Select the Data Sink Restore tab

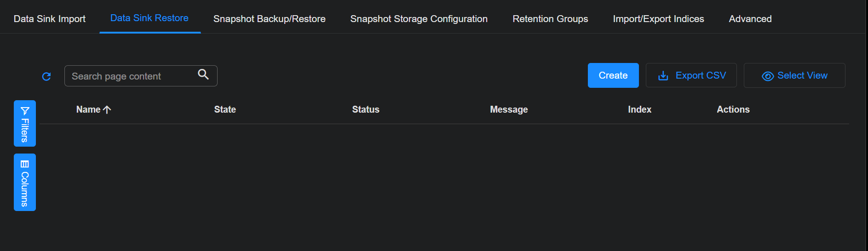click(149, 18)
